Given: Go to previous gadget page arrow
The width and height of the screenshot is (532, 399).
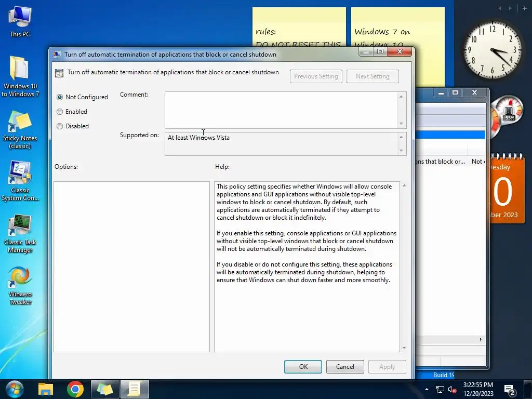Looking at the screenshot, I should [500, 8].
